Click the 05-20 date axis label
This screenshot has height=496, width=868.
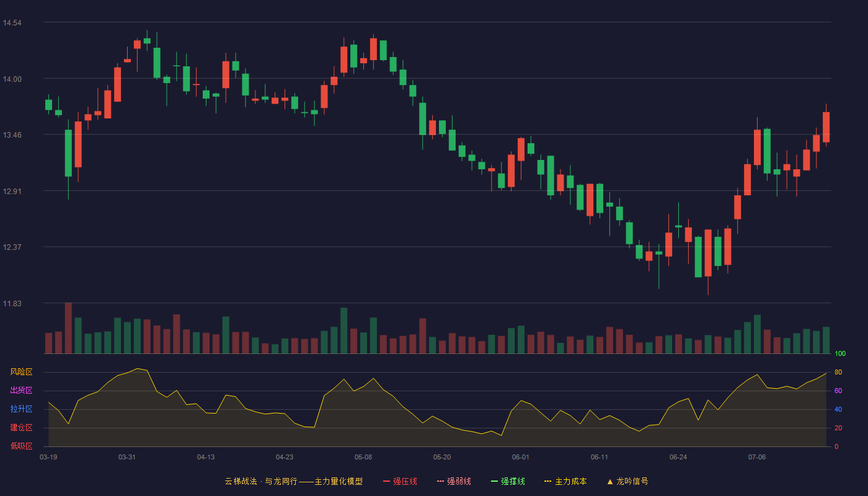pyautogui.click(x=442, y=457)
